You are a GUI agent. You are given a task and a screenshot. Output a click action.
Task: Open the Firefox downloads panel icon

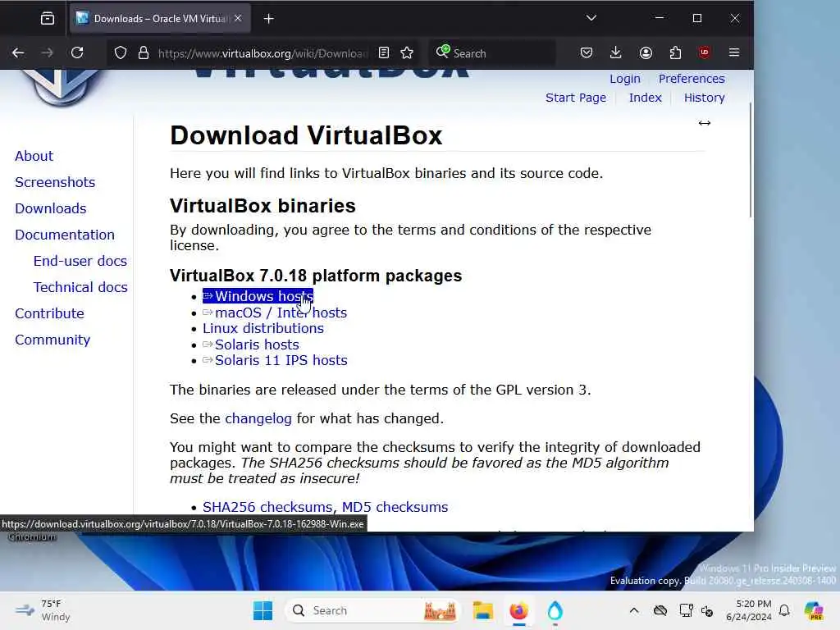pos(615,52)
